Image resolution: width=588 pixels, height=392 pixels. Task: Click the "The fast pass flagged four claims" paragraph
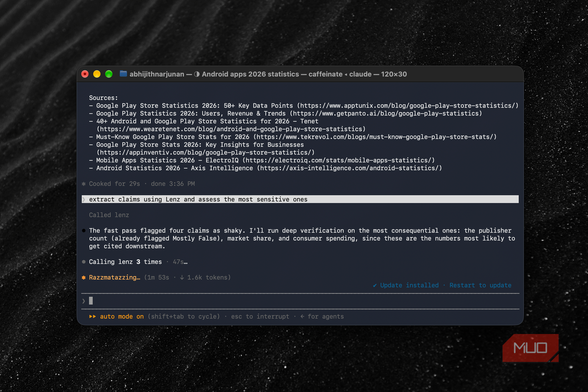302,238
